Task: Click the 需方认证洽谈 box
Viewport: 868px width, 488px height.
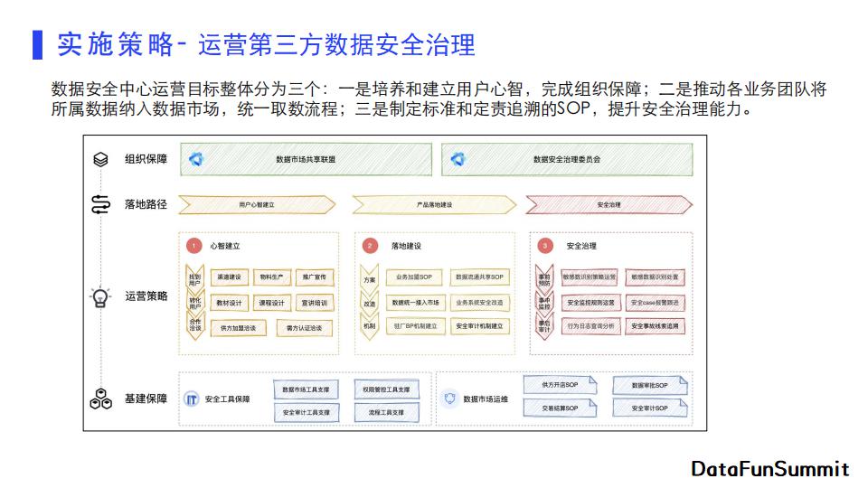Action: [x=305, y=327]
